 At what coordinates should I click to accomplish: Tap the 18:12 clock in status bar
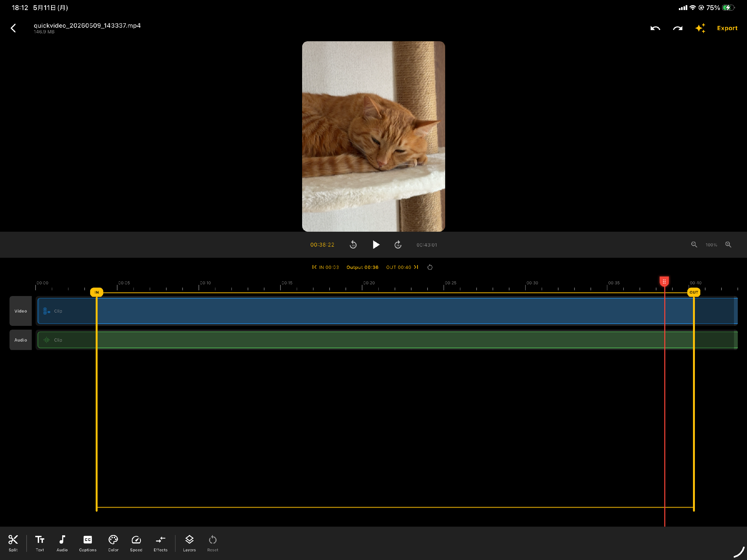pos(20,7)
